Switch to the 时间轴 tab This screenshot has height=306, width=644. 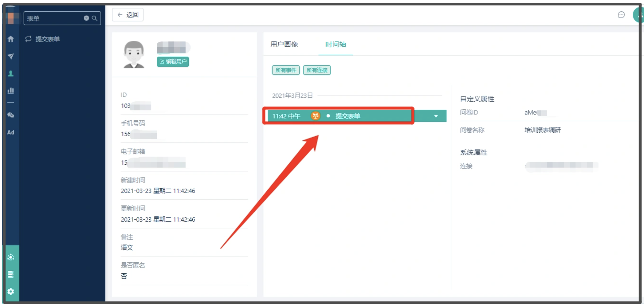click(335, 44)
